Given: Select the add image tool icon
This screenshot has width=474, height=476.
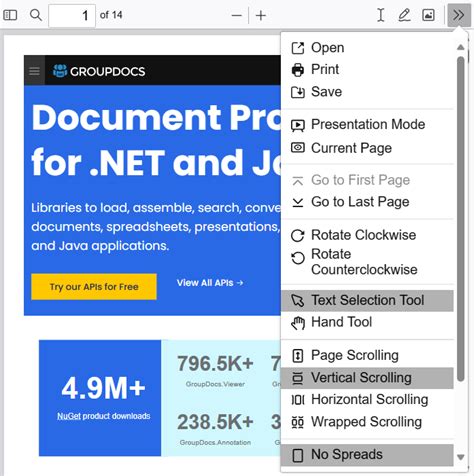Looking at the screenshot, I should tap(428, 15).
